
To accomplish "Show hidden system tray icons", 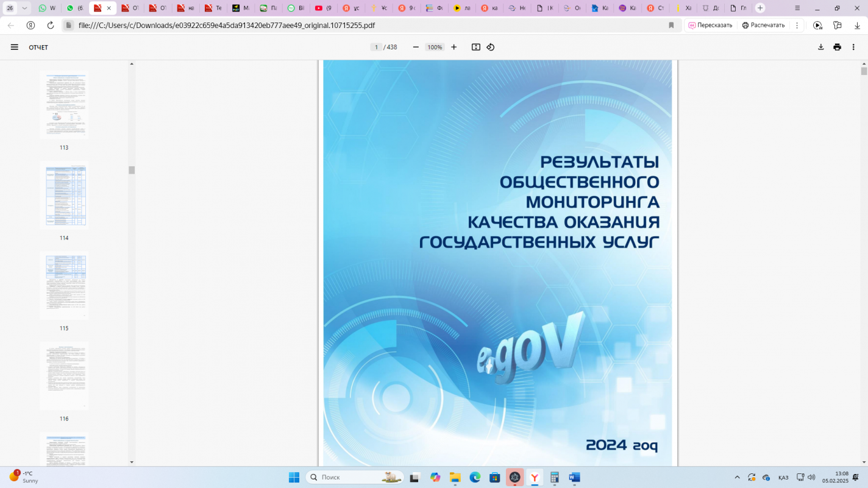I will (x=737, y=477).
